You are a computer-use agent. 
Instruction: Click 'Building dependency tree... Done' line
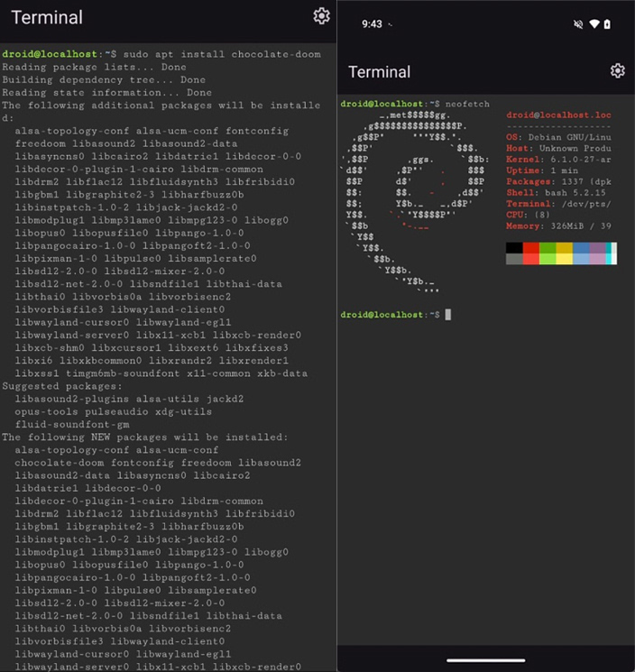tap(104, 79)
